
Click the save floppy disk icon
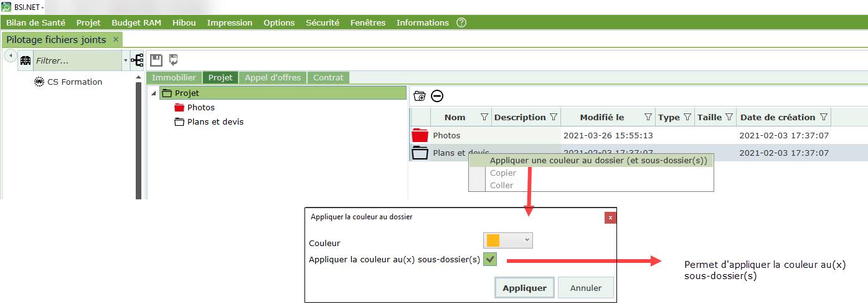(x=156, y=60)
